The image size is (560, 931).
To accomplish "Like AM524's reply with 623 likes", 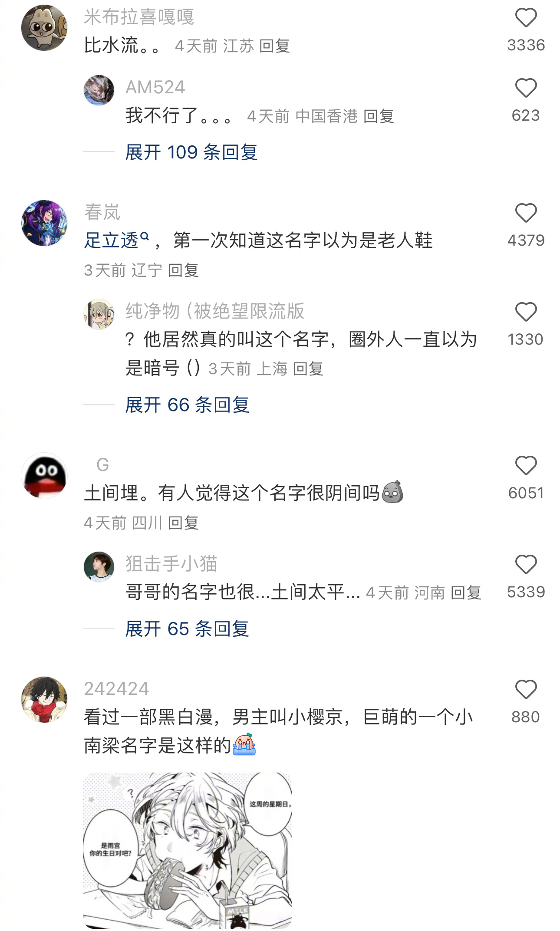I will point(526,88).
